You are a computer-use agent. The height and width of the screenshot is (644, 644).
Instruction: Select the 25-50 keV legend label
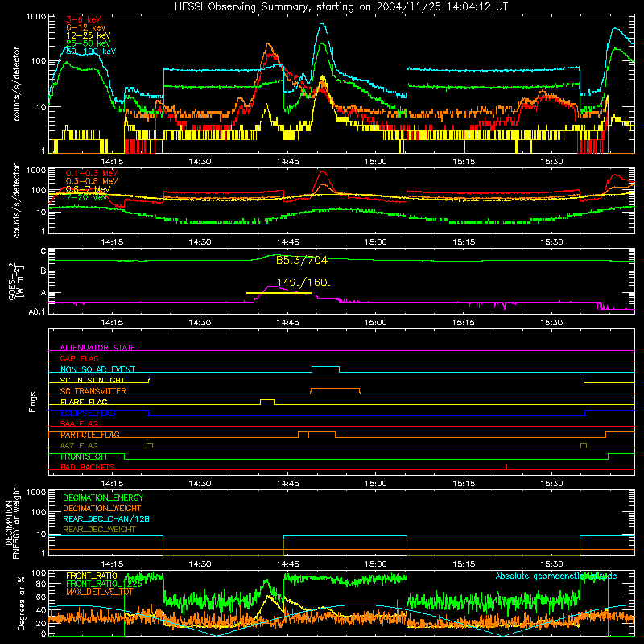[x=89, y=43]
